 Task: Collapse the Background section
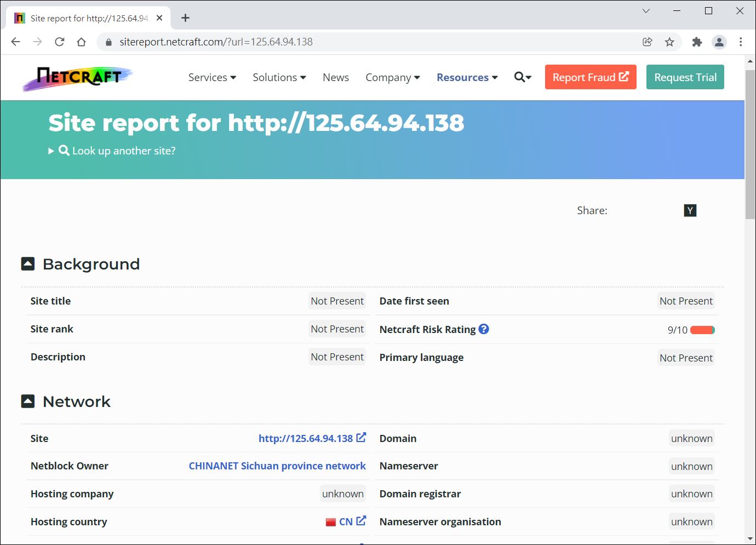28,264
